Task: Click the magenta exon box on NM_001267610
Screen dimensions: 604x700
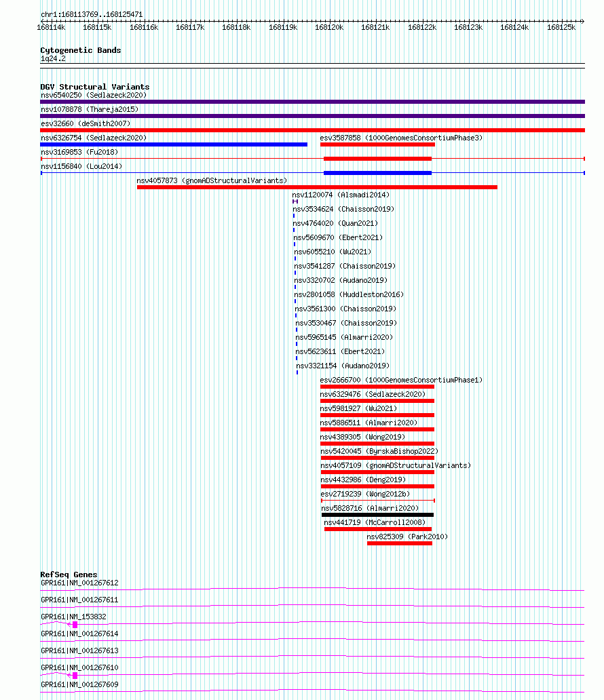Action: point(75,676)
